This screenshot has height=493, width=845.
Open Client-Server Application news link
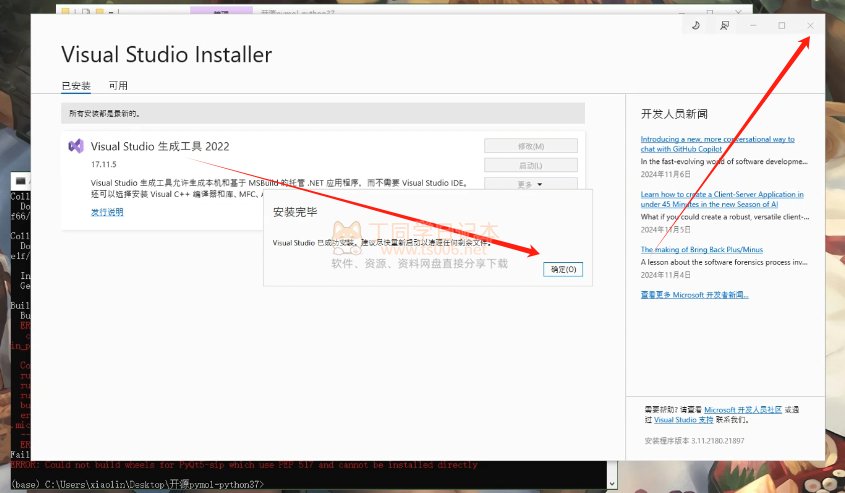click(x=722, y=199)
